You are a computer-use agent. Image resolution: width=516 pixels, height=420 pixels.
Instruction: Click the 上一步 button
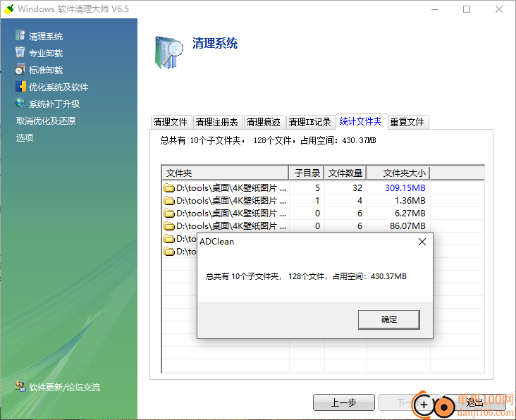343,402
